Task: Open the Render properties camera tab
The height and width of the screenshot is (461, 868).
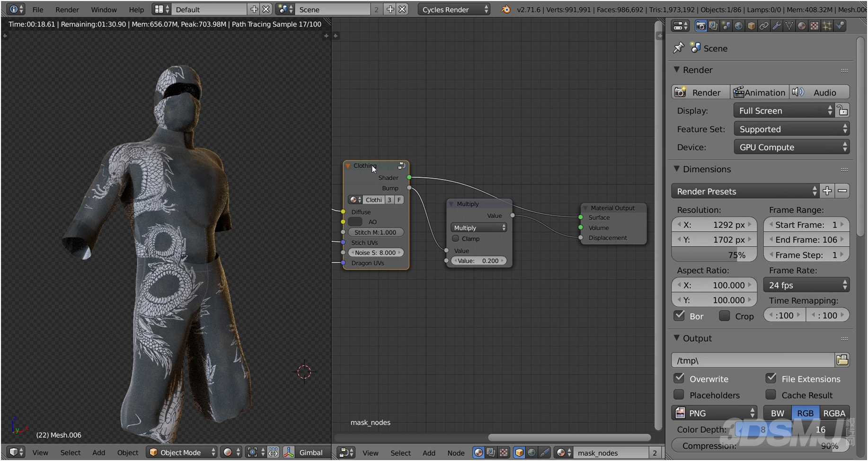Action: pyautogui.click(x=701, y=26)
